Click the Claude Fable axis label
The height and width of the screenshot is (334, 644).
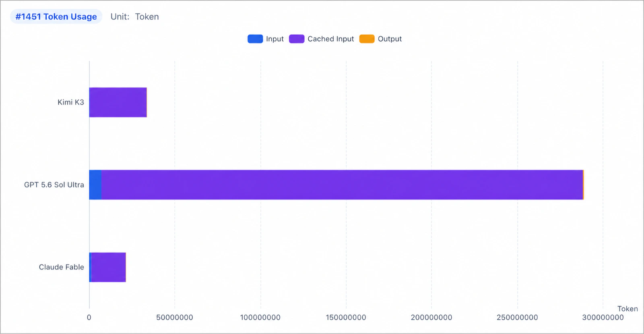(x=62, y=267)
